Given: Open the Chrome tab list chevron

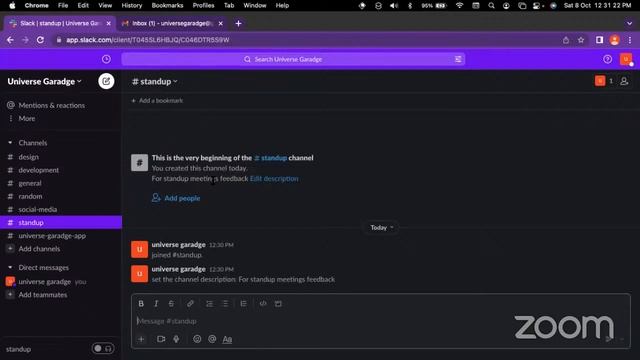Looking at the screenshot, I should point(629,24).
